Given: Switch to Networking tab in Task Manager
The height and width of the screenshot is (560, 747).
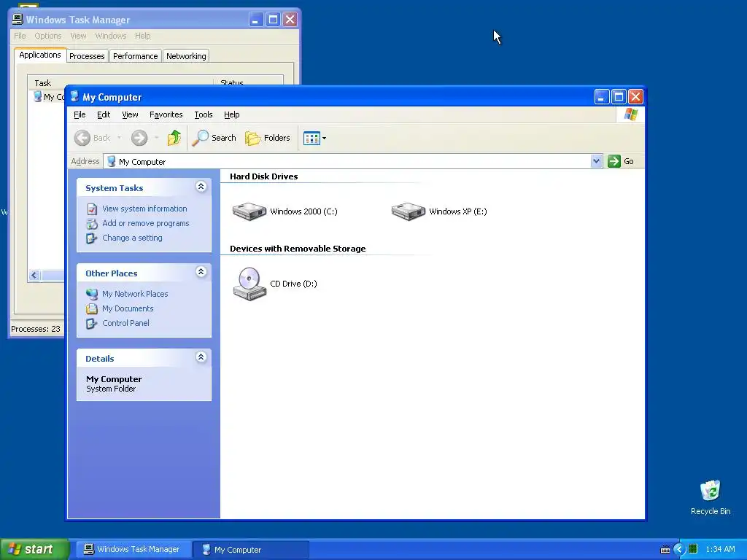Looking at the screenshot, I should (186, 56).
